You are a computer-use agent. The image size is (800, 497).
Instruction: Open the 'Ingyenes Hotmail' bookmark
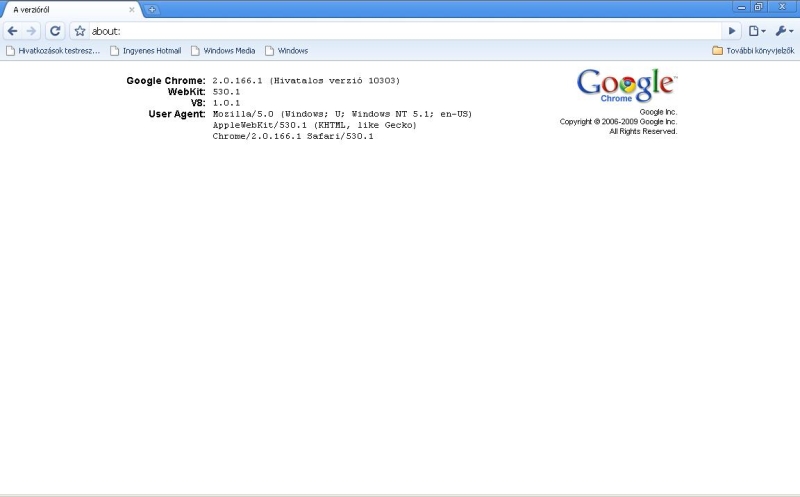pos(146,51)
